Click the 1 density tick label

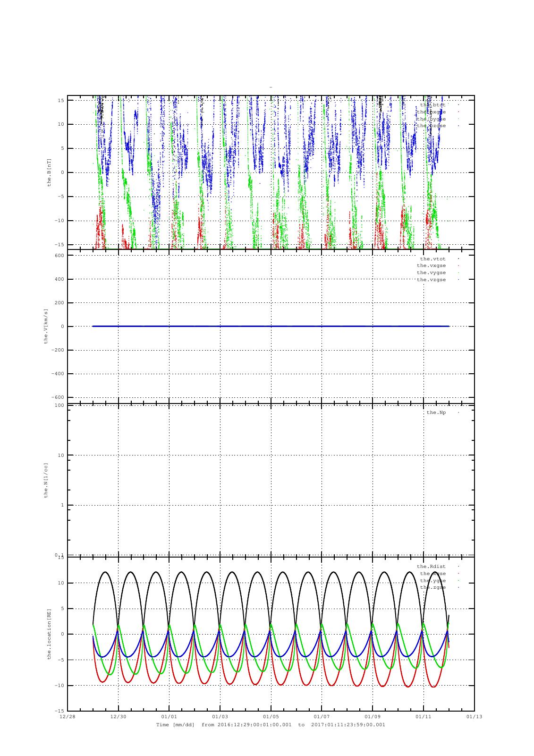coord(62,505)
